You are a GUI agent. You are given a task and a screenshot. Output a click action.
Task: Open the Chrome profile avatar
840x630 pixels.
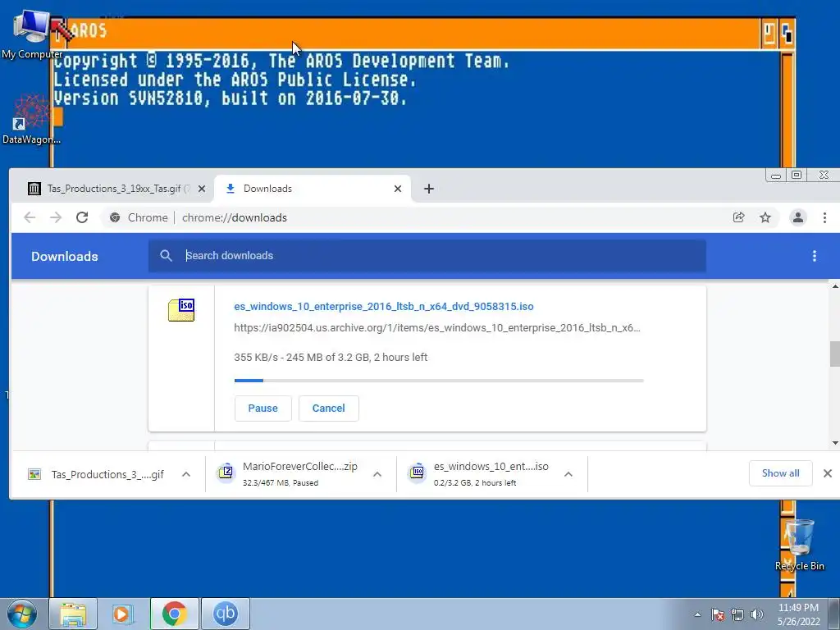pyautogui.click(x=797, y=217)
